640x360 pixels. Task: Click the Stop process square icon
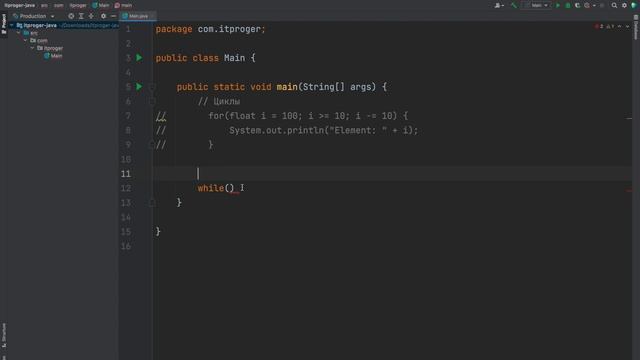pyautogui.click(x=602, y=5)
